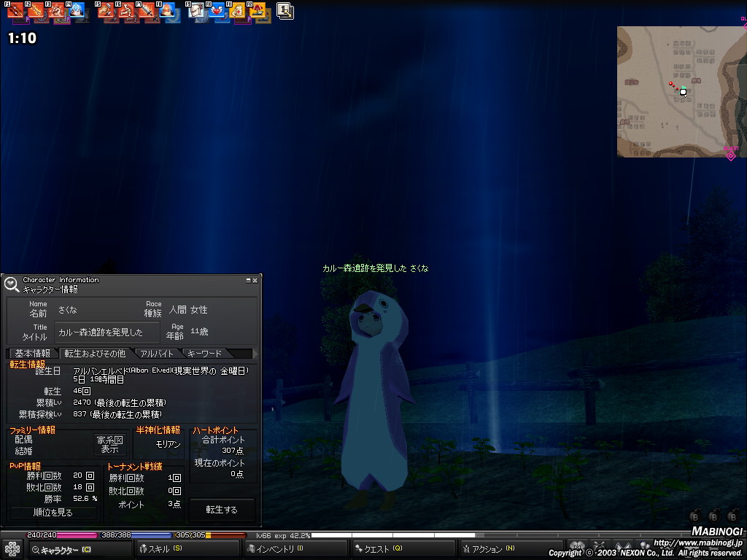
Task: Click the 転生する button
Action: click(x=222, y=510)
